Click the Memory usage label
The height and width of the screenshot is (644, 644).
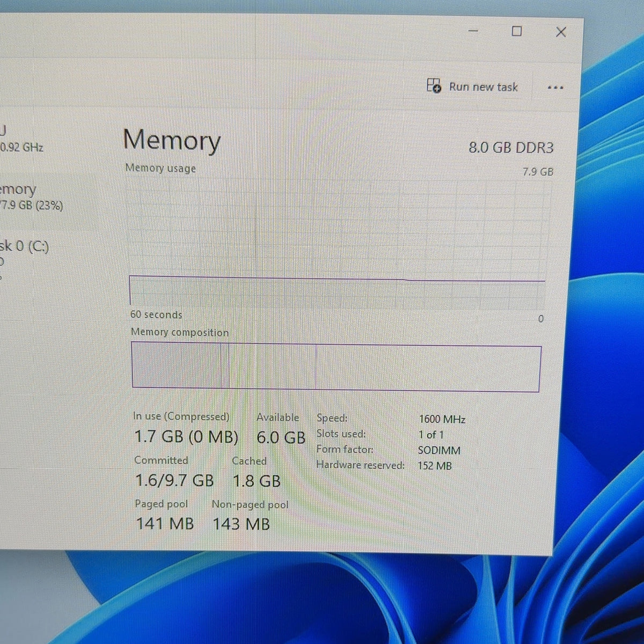point(160,168)
